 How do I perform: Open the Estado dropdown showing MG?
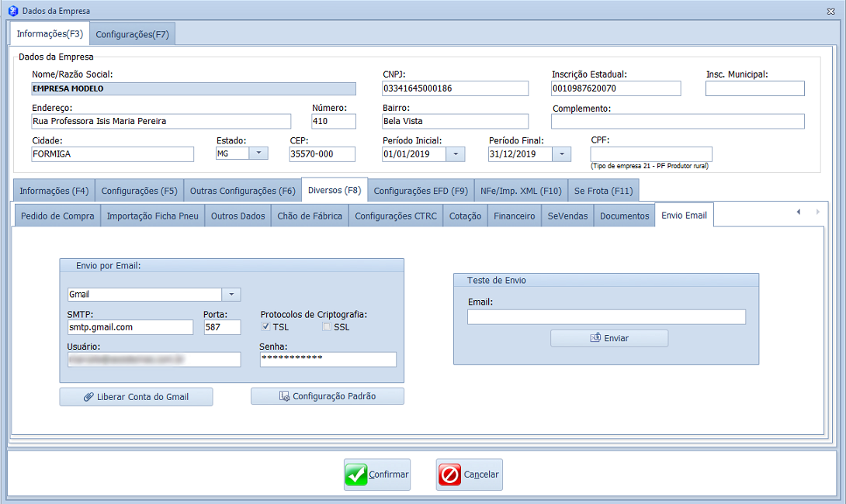(258, 154)
